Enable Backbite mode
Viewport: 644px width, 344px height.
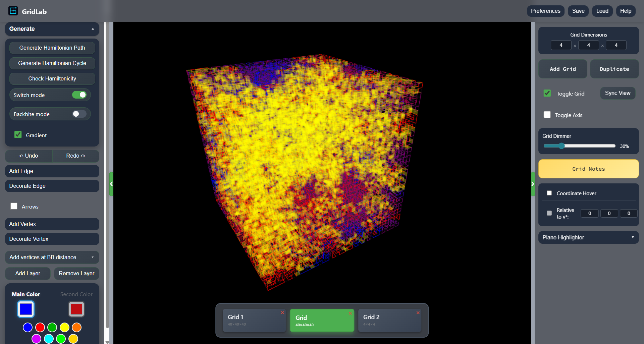pos(79,114)
